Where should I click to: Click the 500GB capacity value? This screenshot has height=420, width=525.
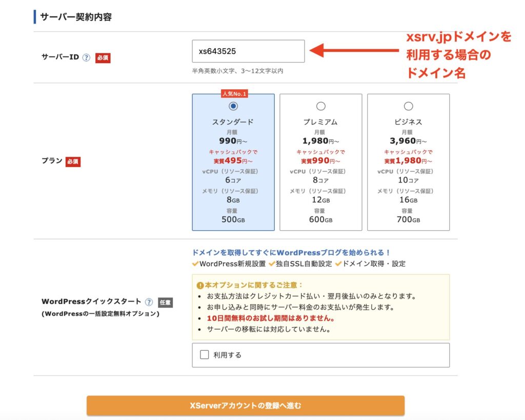coord(233,219)
